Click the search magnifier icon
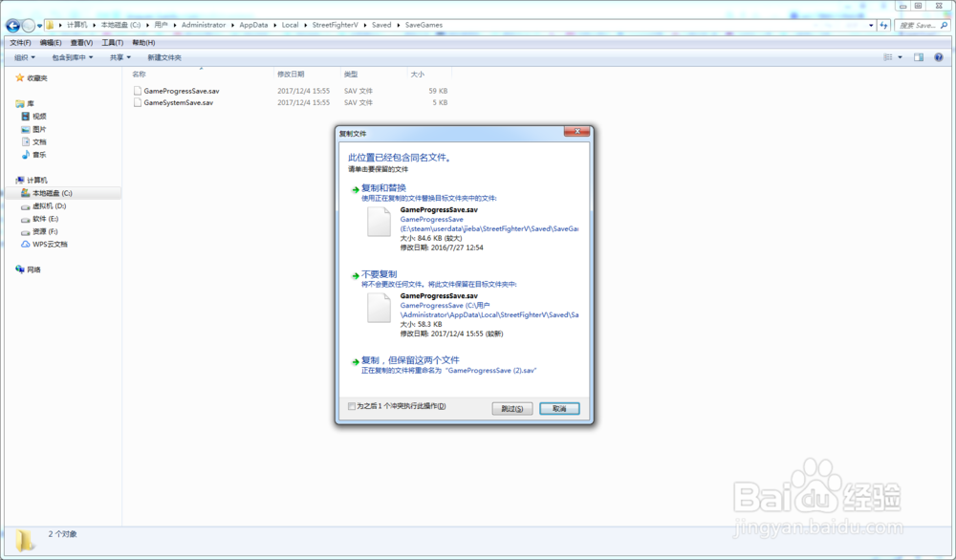Image resolution: width=956 pixels, height=560 pixels. [x=945, y=25]
